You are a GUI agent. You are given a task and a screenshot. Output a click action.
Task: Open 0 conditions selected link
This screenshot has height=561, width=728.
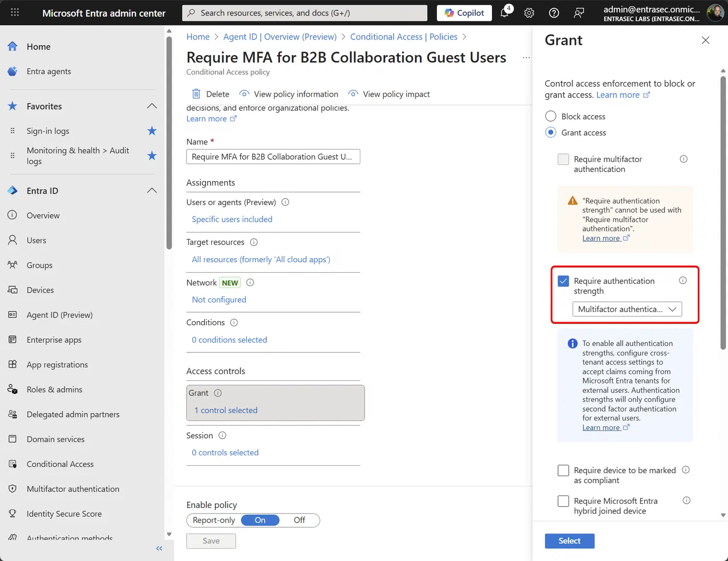229,340
